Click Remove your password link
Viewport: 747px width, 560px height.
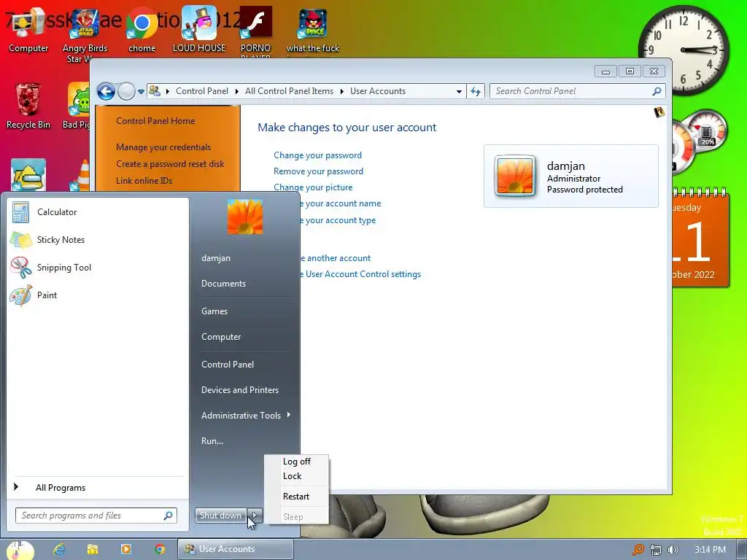click(318, 171)
